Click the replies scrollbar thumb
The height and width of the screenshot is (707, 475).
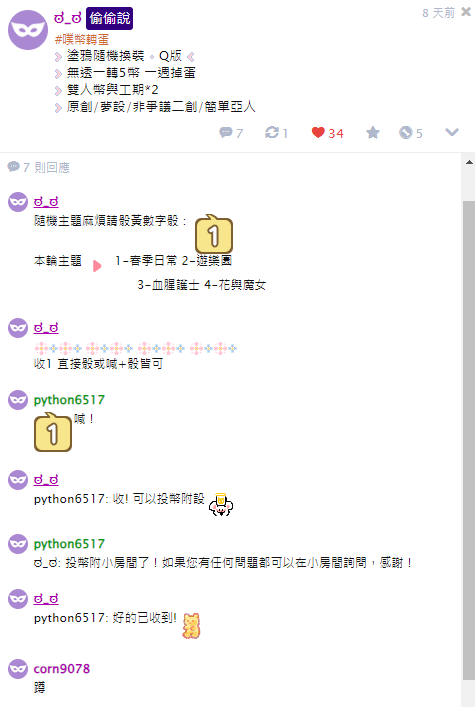tap(469, 440)
